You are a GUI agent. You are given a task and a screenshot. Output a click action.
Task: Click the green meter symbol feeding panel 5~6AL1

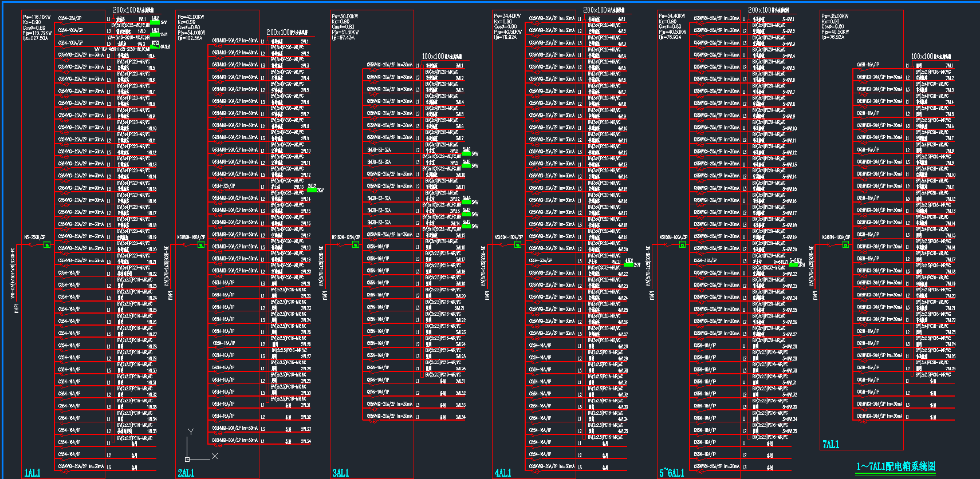coord(682,245)
